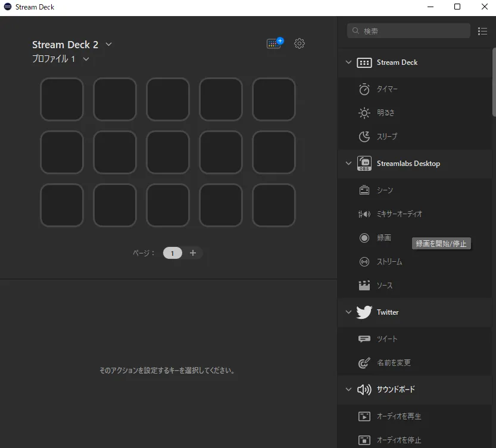496x448 pixels.
Task: Click the mixer audio (ミキサーオーディオ) icon
Action: pos(364,214)
